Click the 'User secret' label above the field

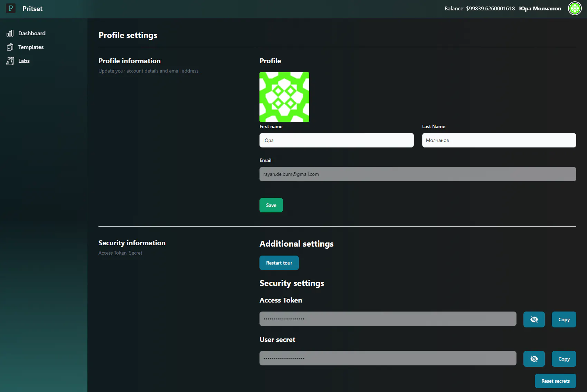click(x=277, y=340)
